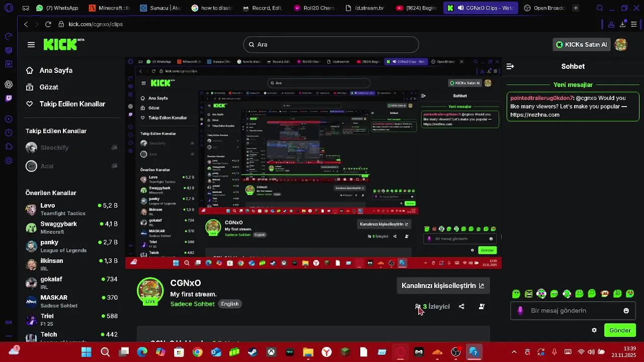Open the Kick hamburger menu
Viewport: 644px width, 362px height.
(x=31, y=45)
